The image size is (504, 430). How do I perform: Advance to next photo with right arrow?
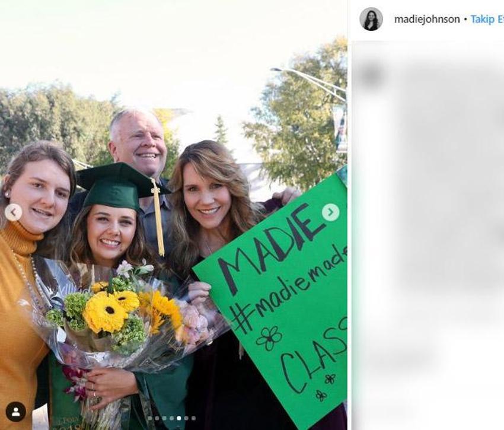(330, 212)
